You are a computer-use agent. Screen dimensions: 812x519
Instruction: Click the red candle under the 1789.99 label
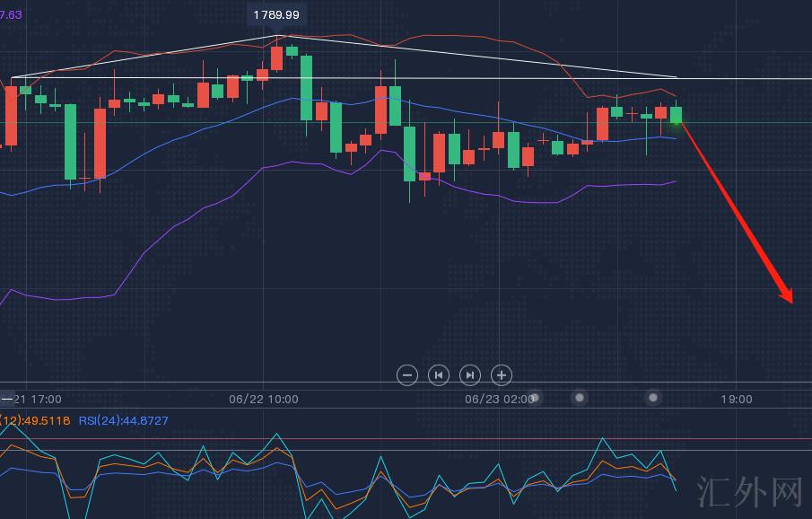coord(276,57)
